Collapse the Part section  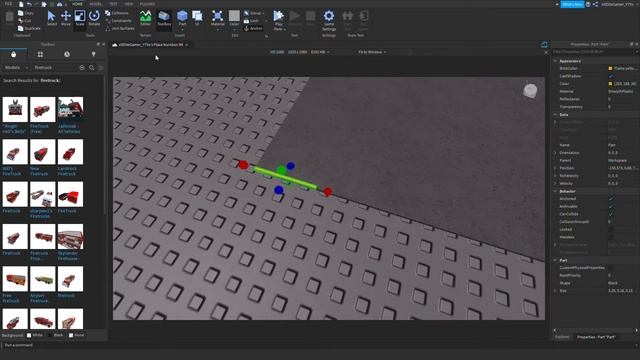(555, 260)
